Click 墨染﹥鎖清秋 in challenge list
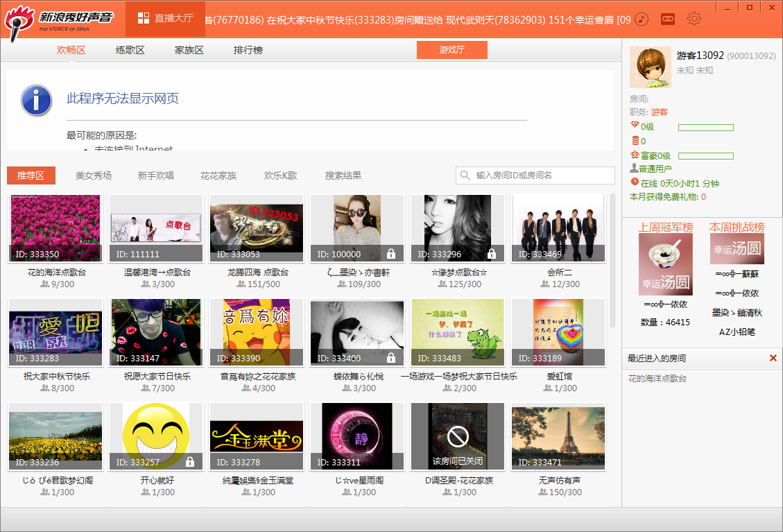This screenshot has width=783, height=532. 737,313
